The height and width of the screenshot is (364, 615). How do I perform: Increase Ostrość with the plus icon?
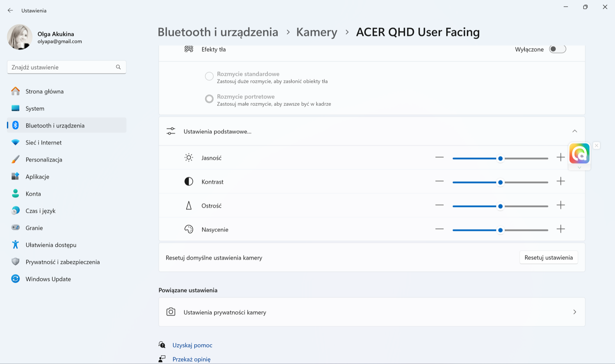(560, 205)
